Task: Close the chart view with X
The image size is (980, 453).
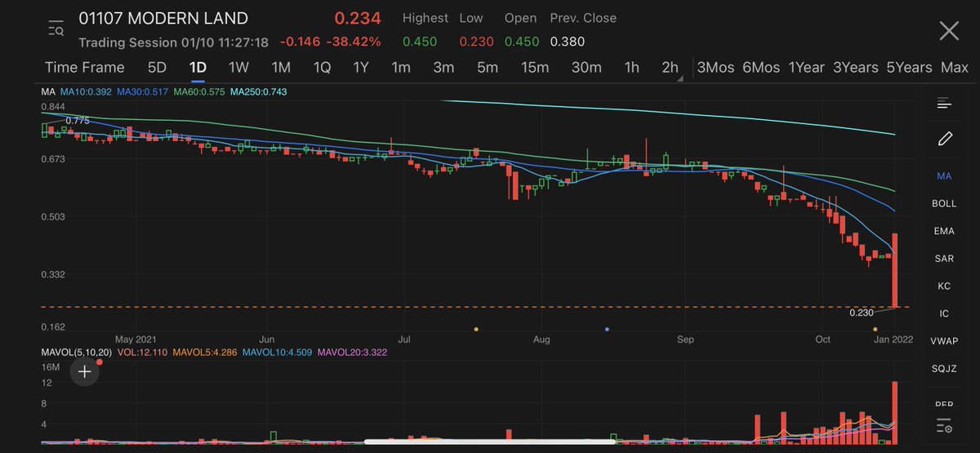Action: [x=949, y=31]
